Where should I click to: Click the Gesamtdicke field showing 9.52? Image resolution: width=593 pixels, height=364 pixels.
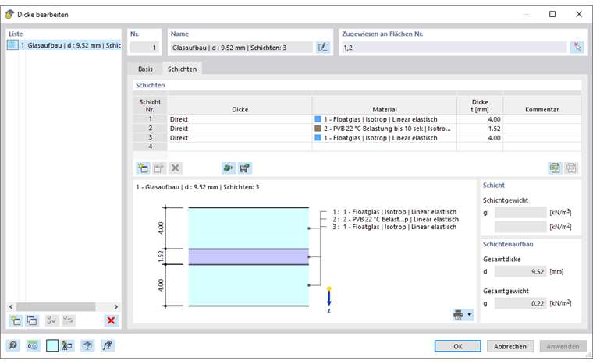pyautogui.click(x=520, y=272)
